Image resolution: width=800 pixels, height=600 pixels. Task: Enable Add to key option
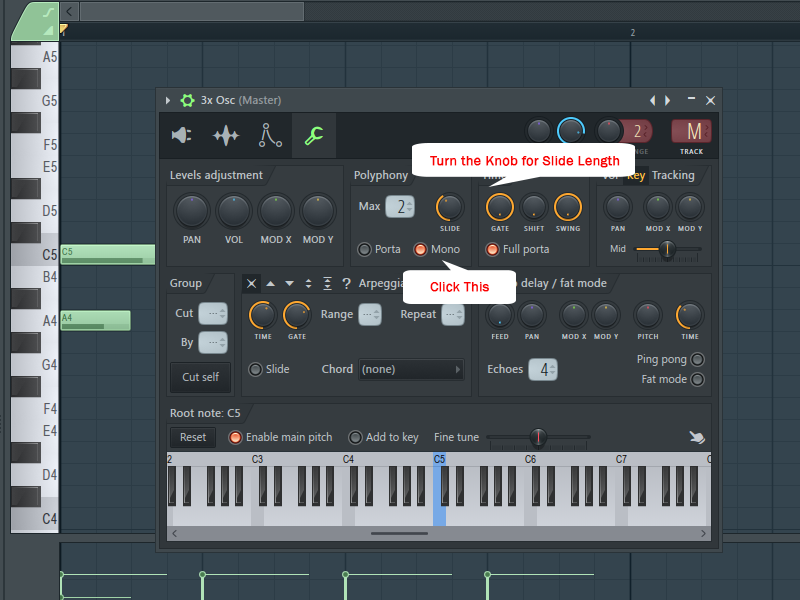(355, 438)
